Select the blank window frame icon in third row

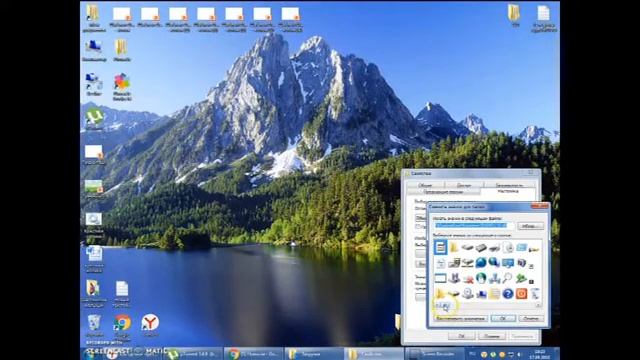440,278
